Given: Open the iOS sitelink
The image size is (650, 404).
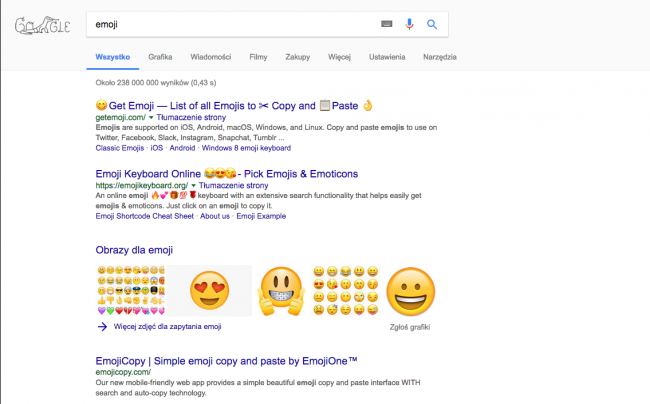Looking at the screenshot, I should point(157,148).
